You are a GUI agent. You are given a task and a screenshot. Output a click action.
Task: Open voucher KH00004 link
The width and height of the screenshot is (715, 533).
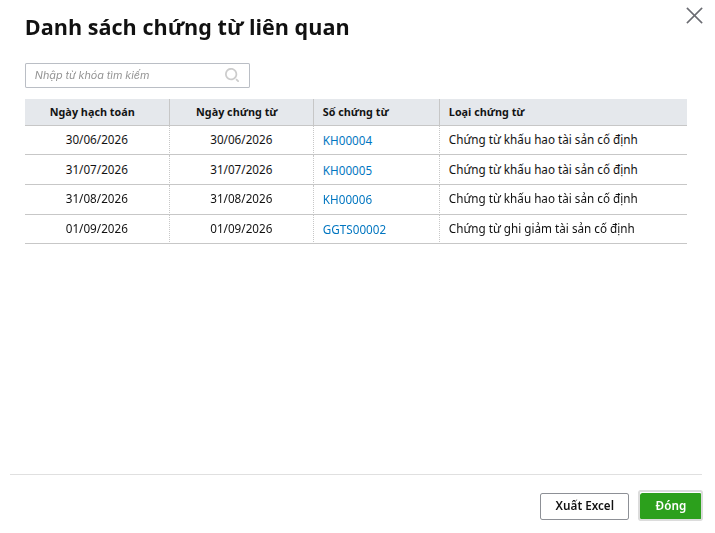tap(347, 140)
